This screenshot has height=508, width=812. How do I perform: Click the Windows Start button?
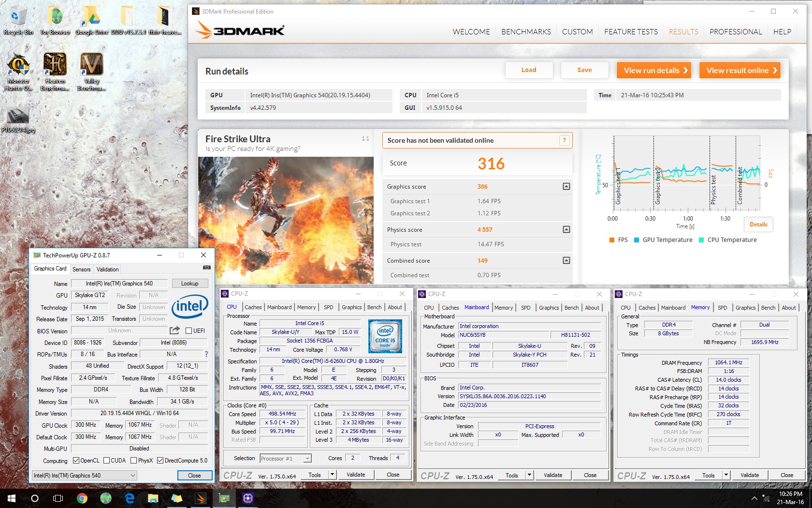[x=12, y=498]
